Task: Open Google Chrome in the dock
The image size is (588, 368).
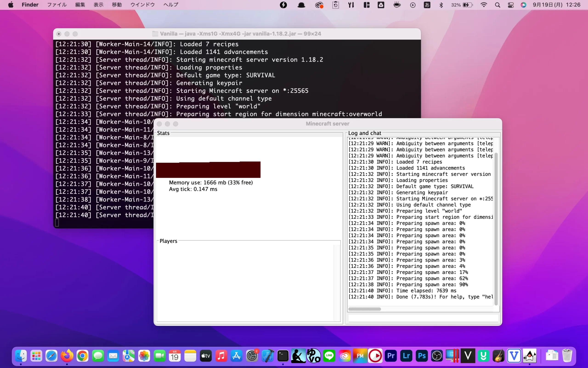Action: (x=82, y=356)
